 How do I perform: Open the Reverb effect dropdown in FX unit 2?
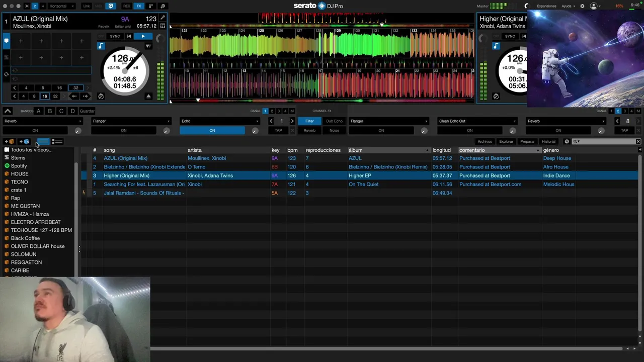click(566, 121)
